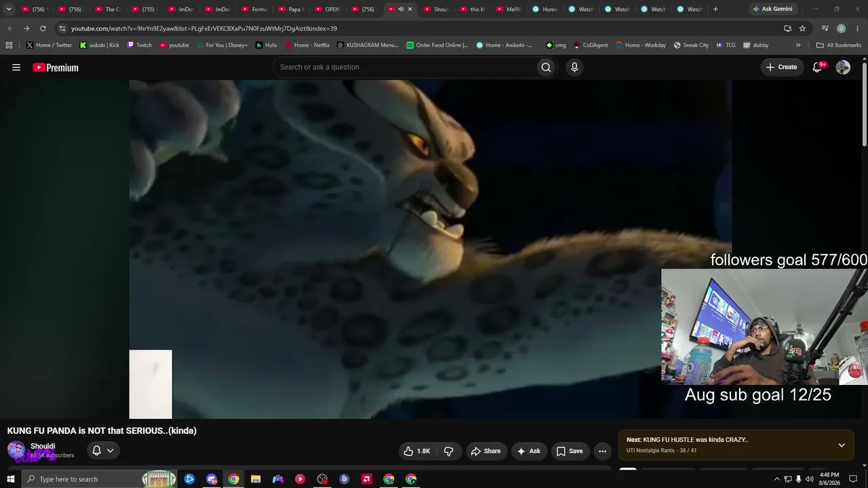Viewport: 868px width, 488px height.
Task: Mute the audio on the playing tab
Action: [401, 9]
